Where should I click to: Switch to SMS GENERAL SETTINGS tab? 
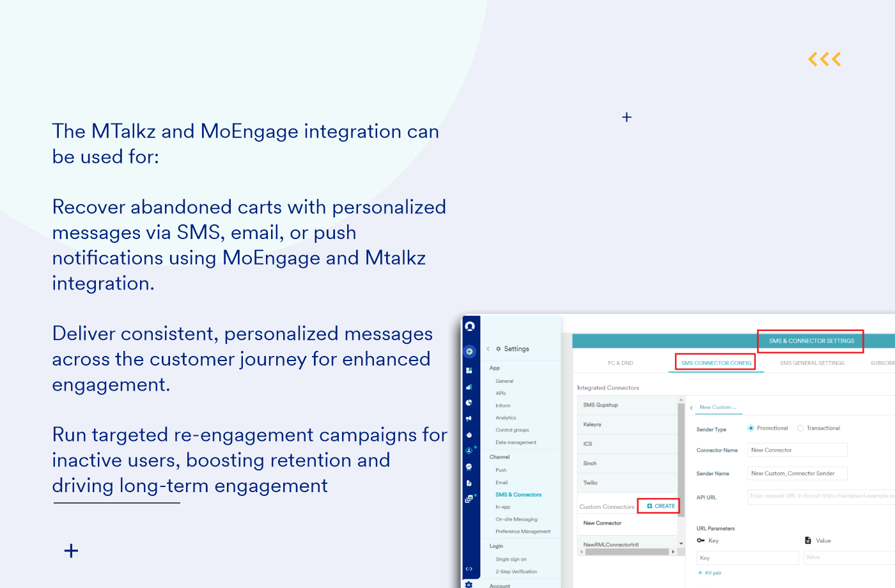(812, 363)
